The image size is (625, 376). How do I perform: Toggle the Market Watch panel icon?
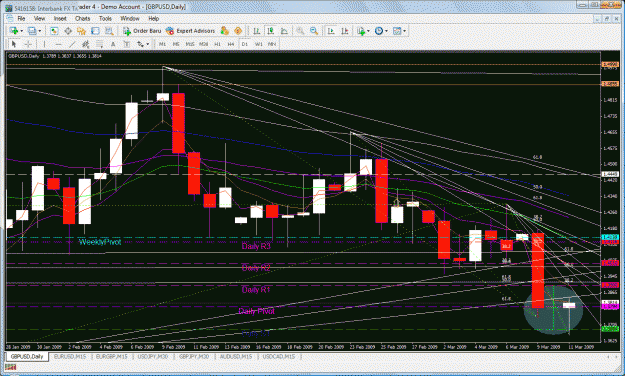(x=54, y=31)
